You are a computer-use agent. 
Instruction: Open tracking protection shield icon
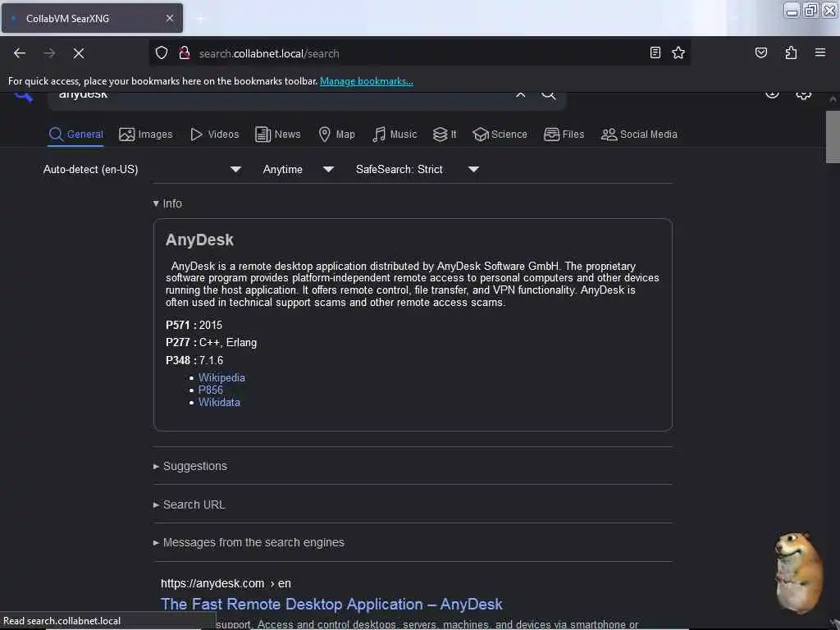point(162,53)
